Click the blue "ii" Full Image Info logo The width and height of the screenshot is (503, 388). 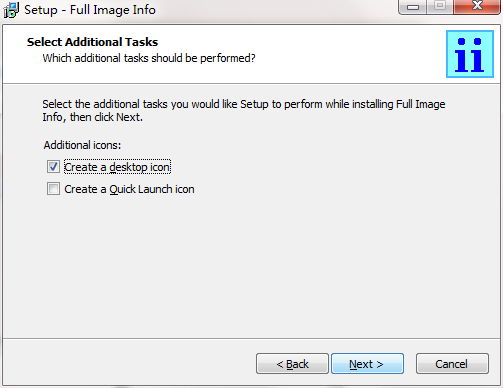click(470, 54)
